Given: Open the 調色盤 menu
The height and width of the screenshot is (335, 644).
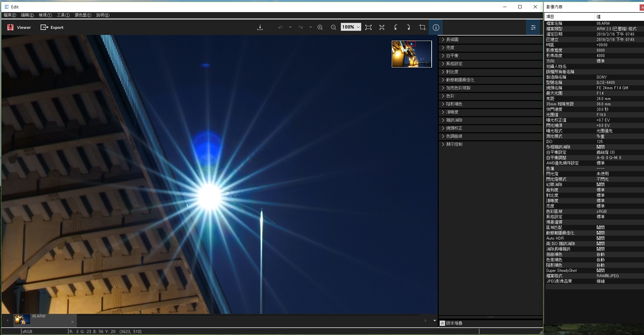Looking at the screenshot, I should pos(83,15).
